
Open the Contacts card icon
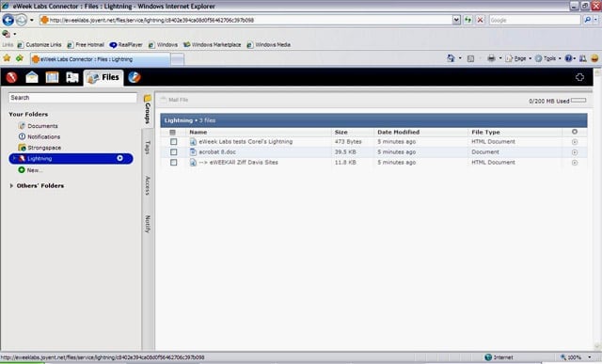72,77
